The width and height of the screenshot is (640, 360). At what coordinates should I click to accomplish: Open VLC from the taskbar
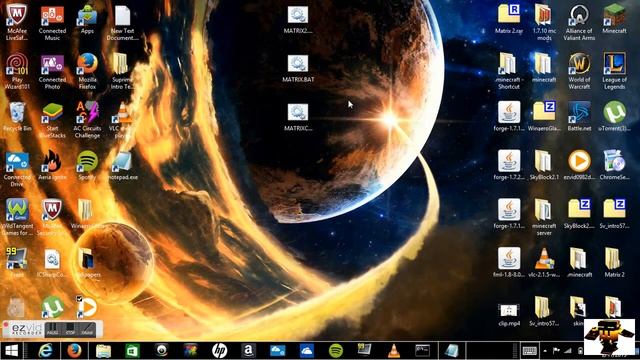pos(394,350)
